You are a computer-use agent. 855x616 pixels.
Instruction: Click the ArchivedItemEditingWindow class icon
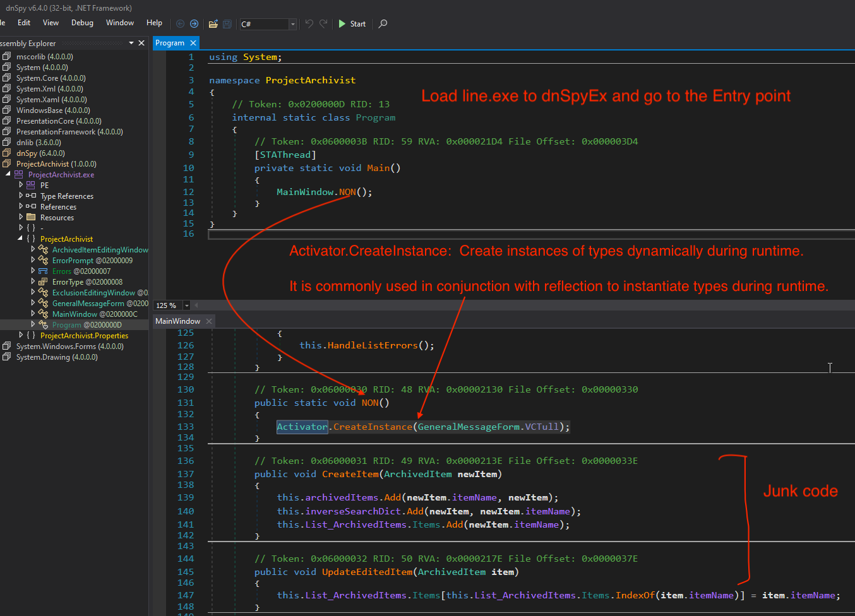pos(43,249)
